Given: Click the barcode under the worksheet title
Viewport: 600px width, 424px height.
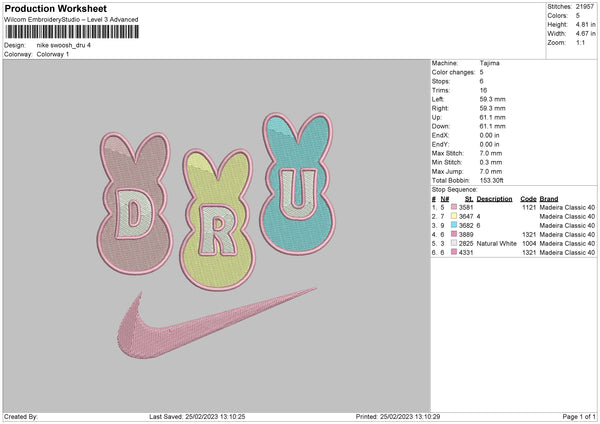Looking at the screenshot, I should tap(72, 32).
